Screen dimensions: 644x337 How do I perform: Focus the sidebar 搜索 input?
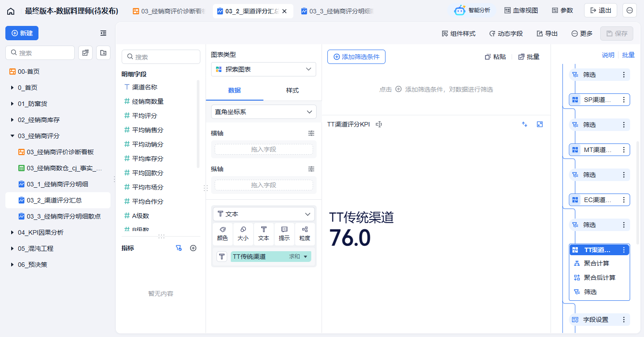point(40,53)
